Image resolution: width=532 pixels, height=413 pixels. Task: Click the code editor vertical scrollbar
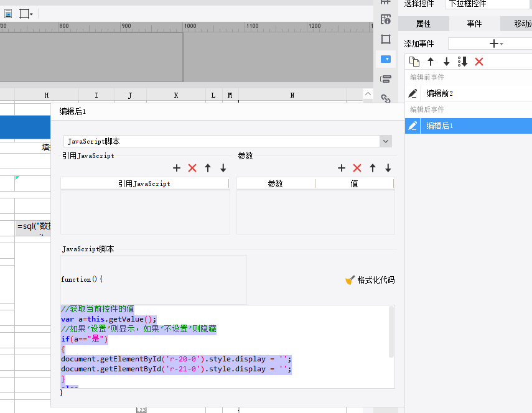tap(391, 332)
